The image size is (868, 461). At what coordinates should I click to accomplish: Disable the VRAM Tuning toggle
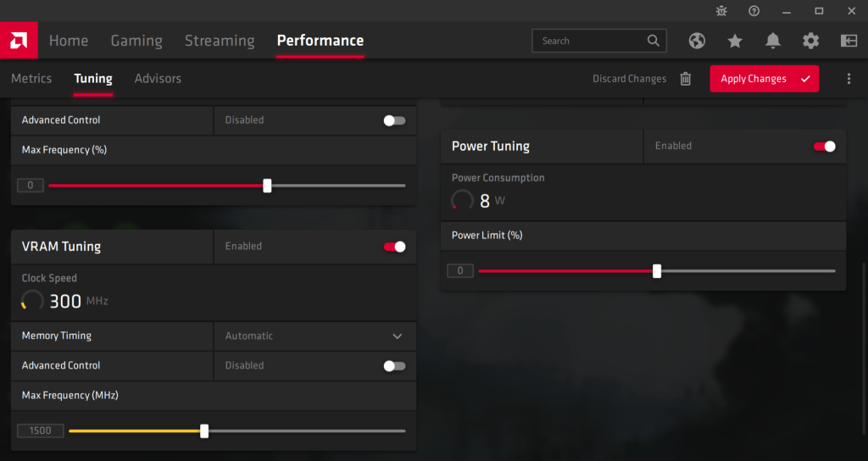(x=395, y=247)
